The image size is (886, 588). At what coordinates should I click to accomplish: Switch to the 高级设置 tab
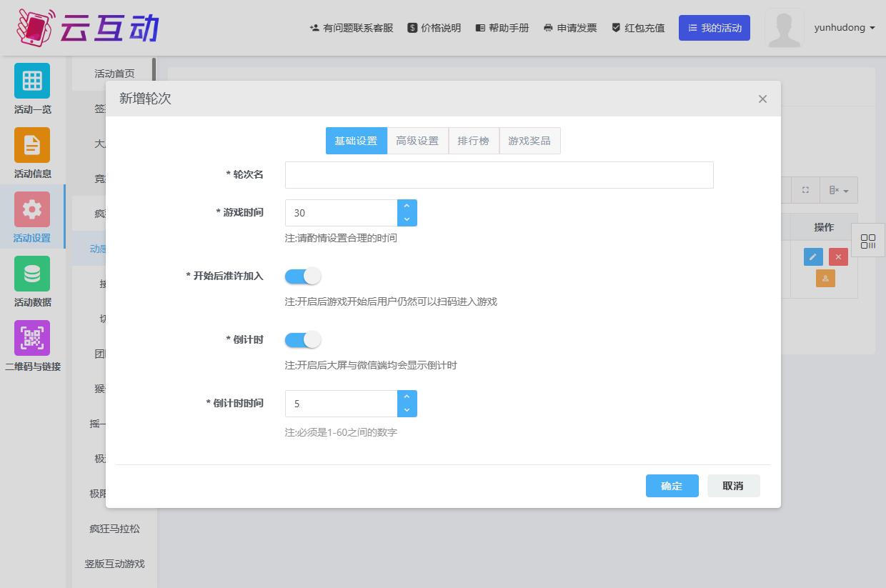point(417,141)
